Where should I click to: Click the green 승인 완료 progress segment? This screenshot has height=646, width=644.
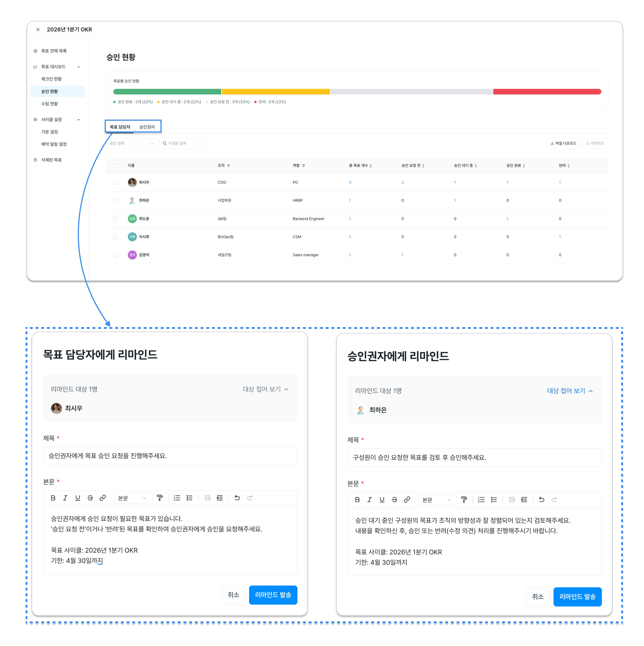167,92
